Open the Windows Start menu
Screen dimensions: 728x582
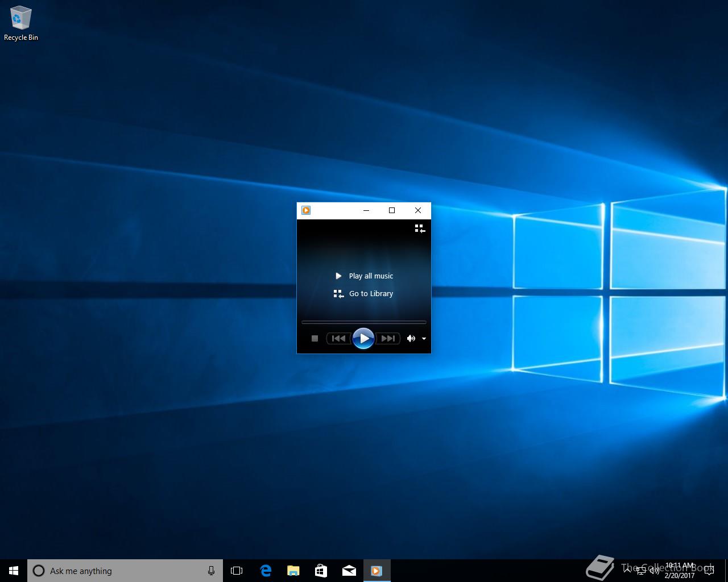(x=14, y=571)
